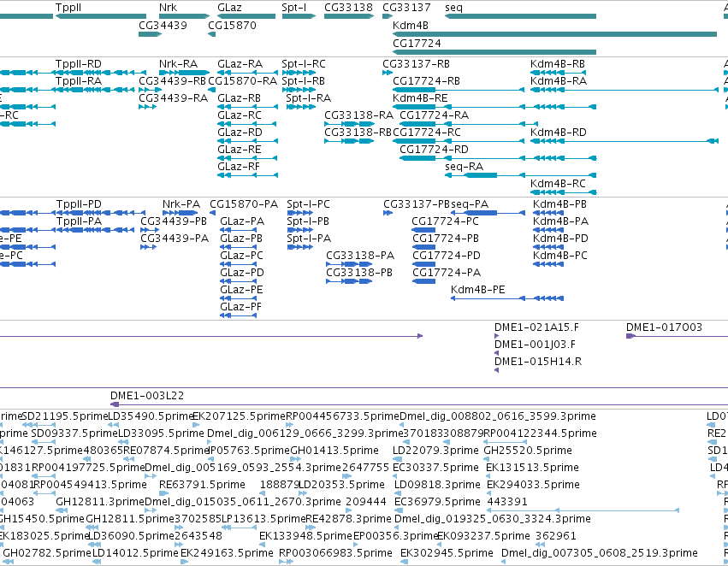This screenshot has height=566, width=728.
Task: Click EST EC30337.5prime
Action: pos(435,468)
